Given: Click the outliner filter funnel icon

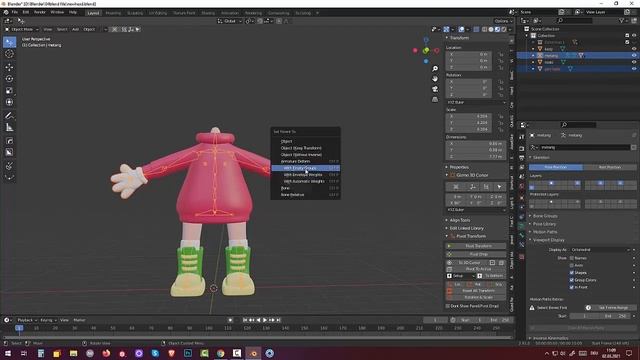Looking at the screenshot, I should [622, 20].
